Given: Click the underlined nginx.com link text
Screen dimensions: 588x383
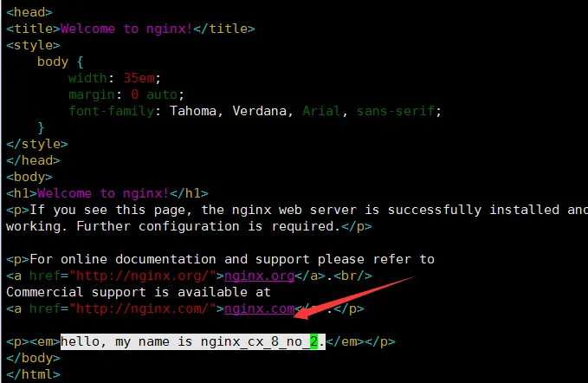Looking at the screenshot, I should 259,308.
